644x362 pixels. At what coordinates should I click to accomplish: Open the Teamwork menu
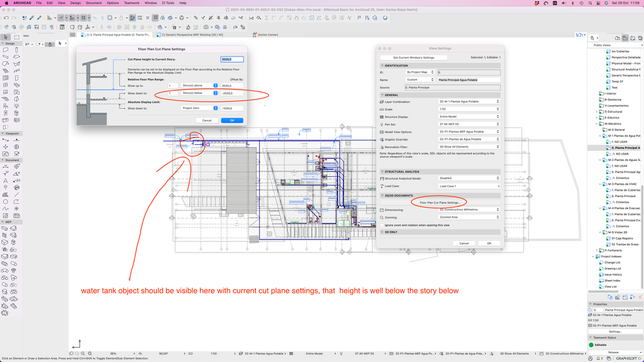pos(132,3)
